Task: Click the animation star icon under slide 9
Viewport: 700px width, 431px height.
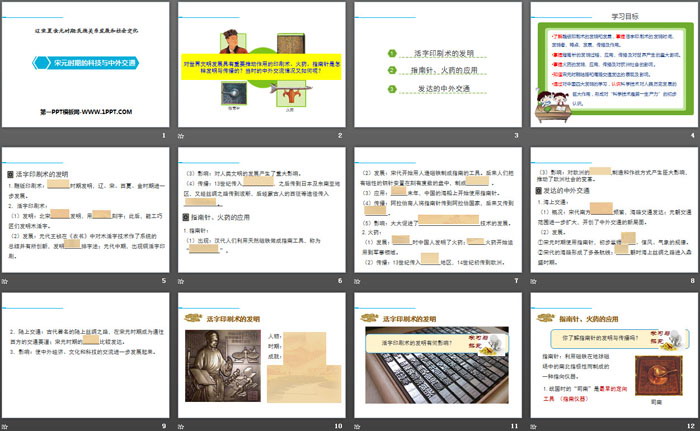Action: [4, 427]
